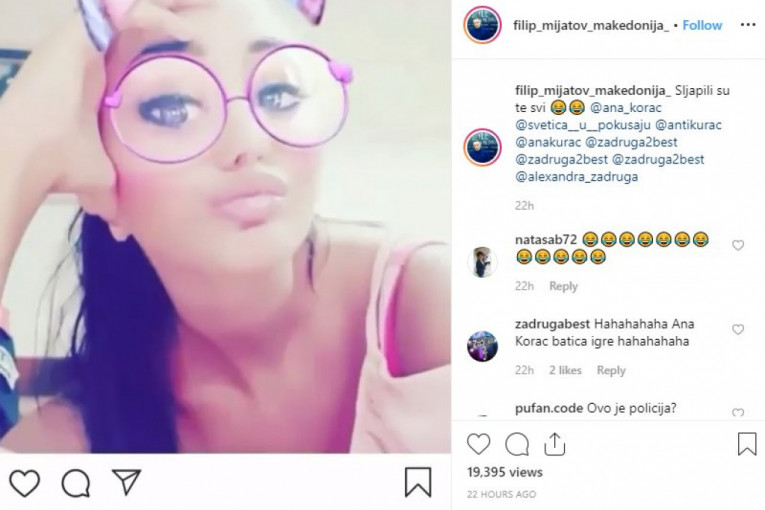The width and height of the screenshot is (765, 510).
Task: Open the @alexandra_zadruga mention
Action: click(577, 177)
